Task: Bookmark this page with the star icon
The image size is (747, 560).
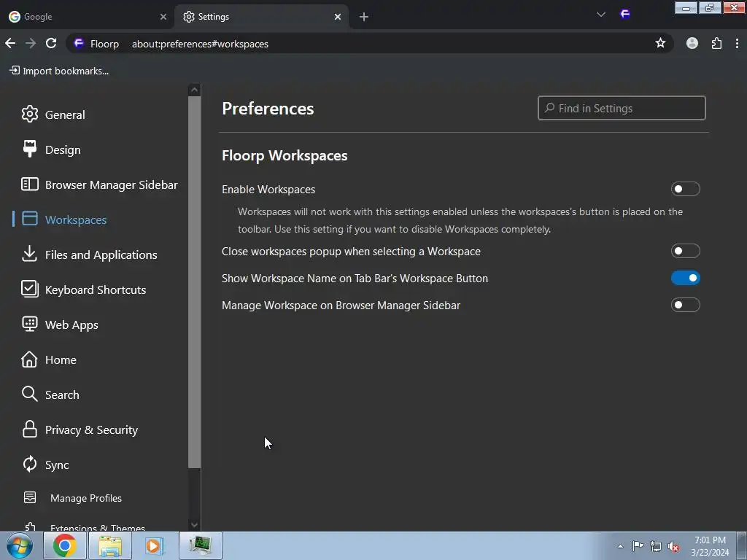Action: tap(660, 43)
